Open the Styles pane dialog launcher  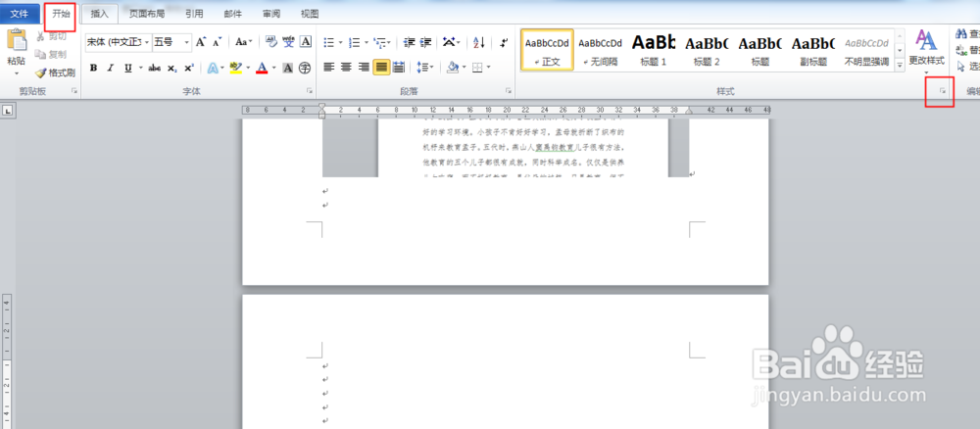pos(943,91)
